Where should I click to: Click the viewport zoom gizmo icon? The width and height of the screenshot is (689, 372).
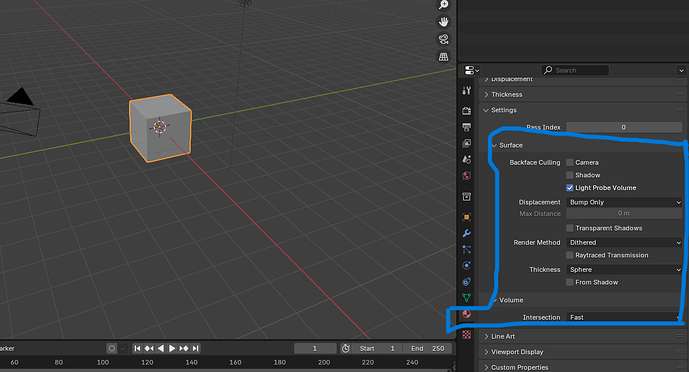point(443,4)
